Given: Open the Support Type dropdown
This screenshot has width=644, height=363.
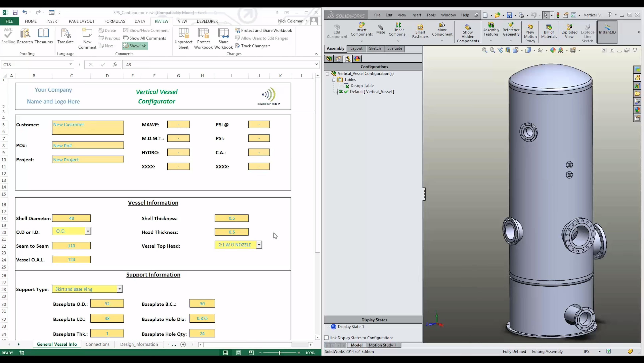Looking at the screenshot, I should pos(120,289).
